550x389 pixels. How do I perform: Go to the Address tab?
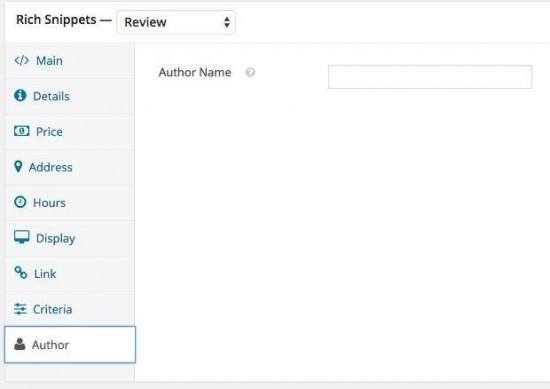(70, 167)
